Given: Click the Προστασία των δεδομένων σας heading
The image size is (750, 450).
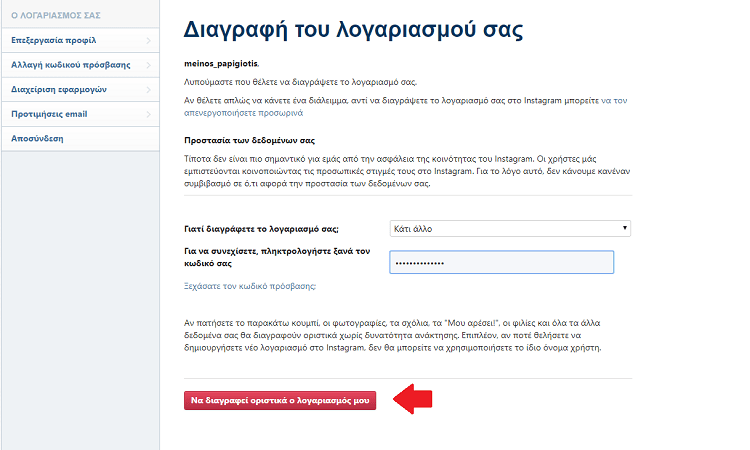Looking at the screenshot, I should click(x=250, y=141).
